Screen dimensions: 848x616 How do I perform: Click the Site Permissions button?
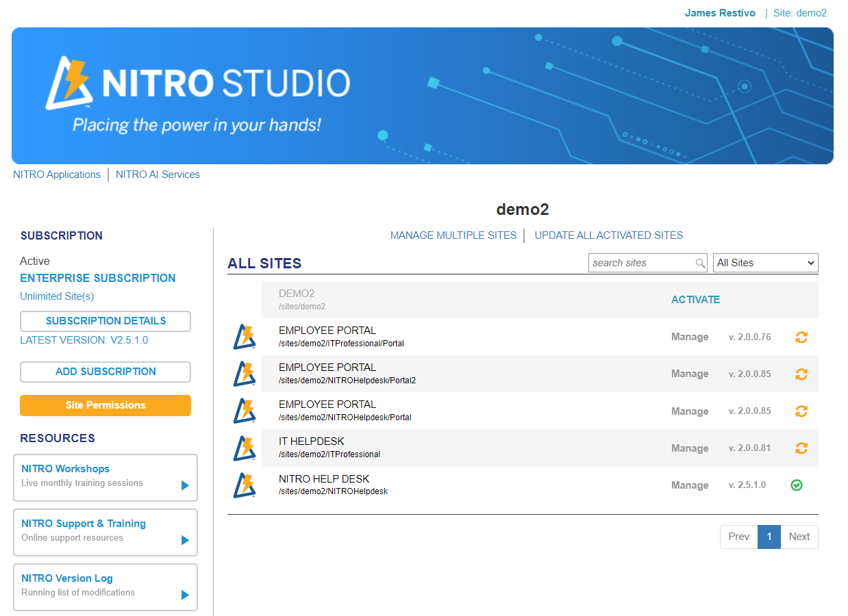pos(105,405)
